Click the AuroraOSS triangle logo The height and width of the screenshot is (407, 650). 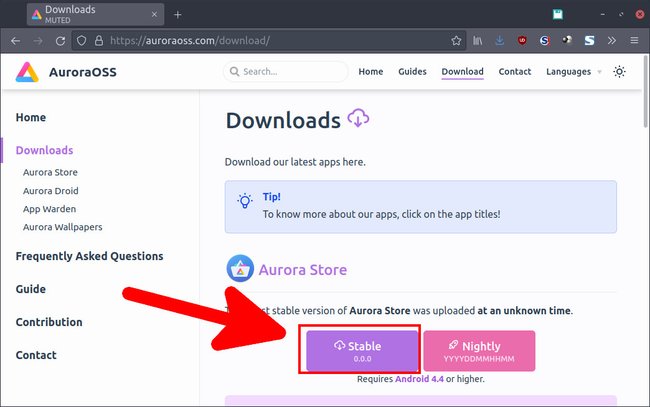27,72
